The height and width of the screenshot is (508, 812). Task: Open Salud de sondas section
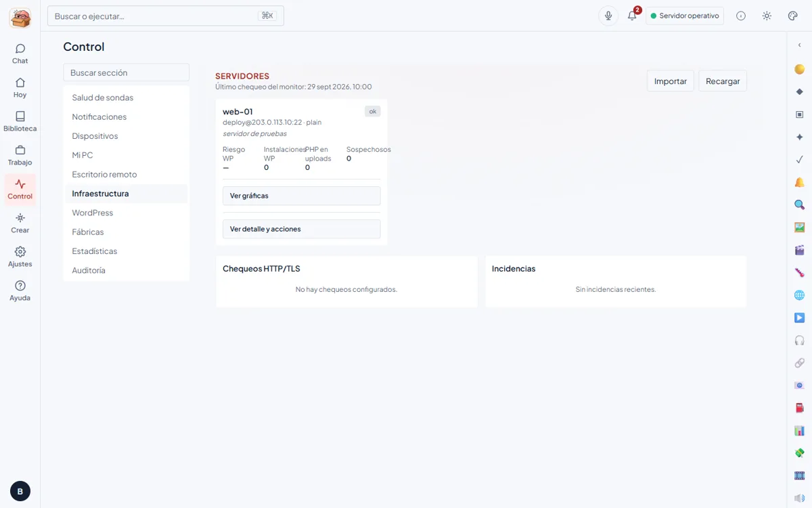126,98
